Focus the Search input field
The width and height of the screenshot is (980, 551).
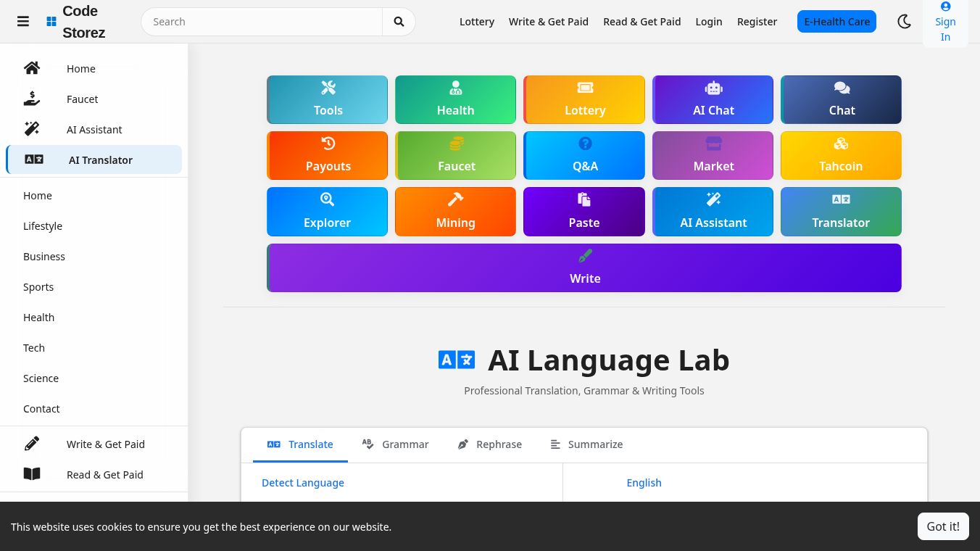pos(262,22)
